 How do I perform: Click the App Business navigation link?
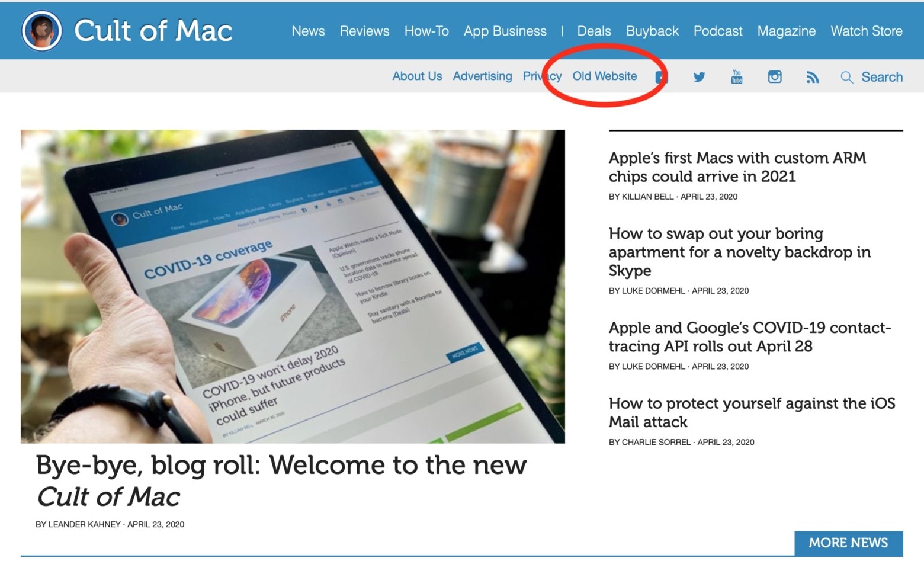505,31
